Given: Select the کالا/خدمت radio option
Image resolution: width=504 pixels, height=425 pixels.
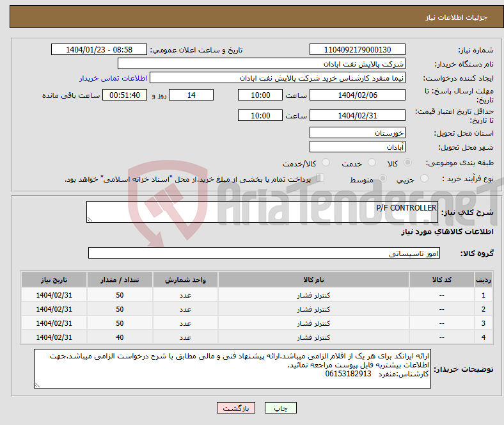Looking at the screenshot, I should click(326, 163).
